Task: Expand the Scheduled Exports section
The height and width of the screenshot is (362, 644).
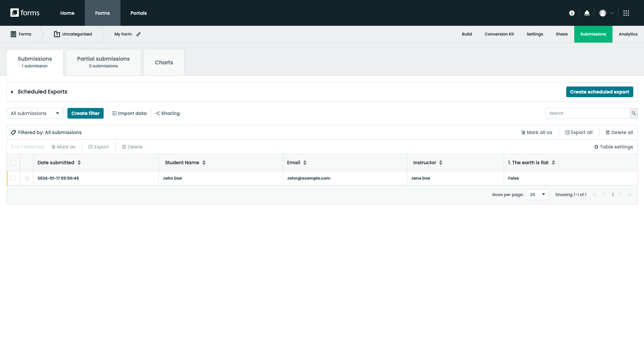Action: 12,92
